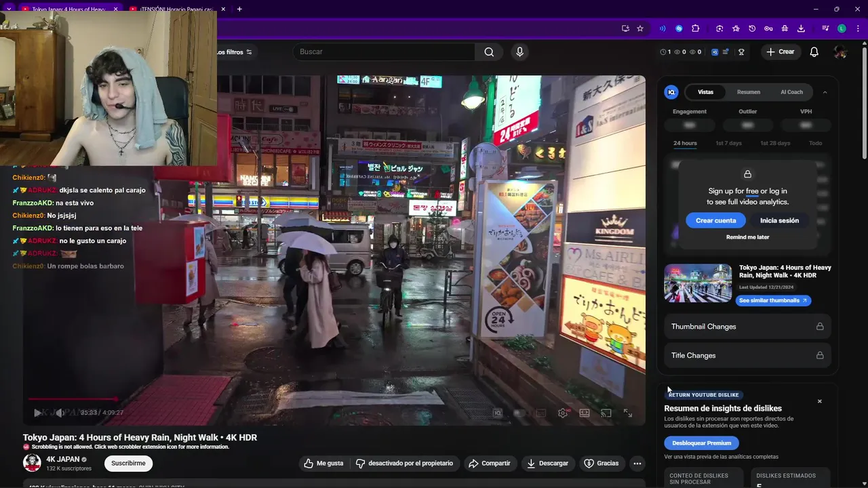Open YouTube notifications bell

814,52
